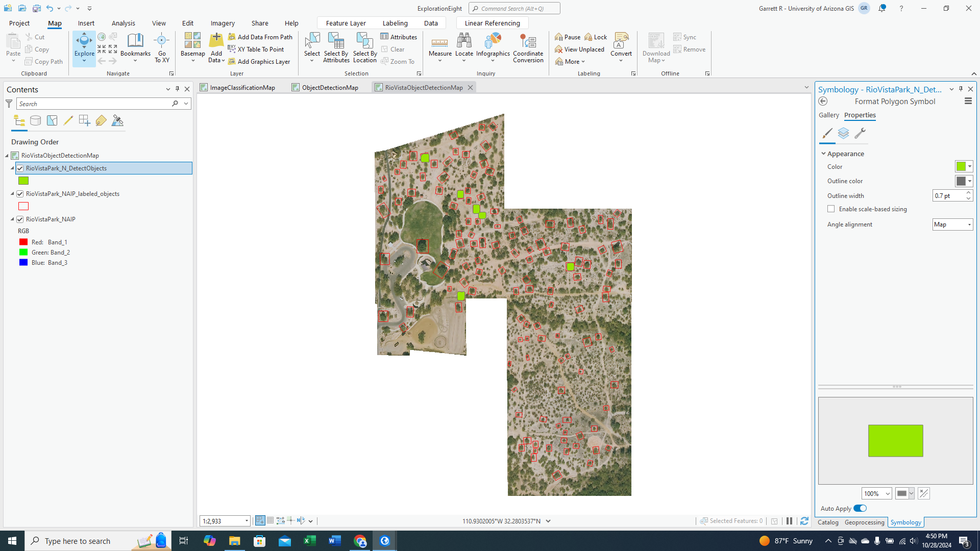Collapse the Appearance section
The height and width of the screenshot is (551, 980).
[x=823, y=154]
